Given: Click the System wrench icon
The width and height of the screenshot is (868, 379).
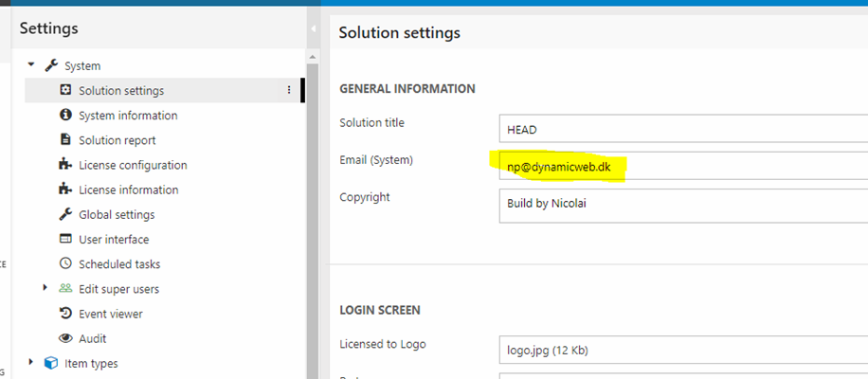Looking at the screenshot, I should (x=51, y=66).
